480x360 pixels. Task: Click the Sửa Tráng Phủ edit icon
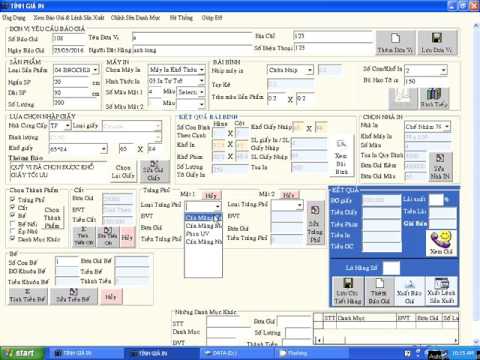(x=315, y=223)
